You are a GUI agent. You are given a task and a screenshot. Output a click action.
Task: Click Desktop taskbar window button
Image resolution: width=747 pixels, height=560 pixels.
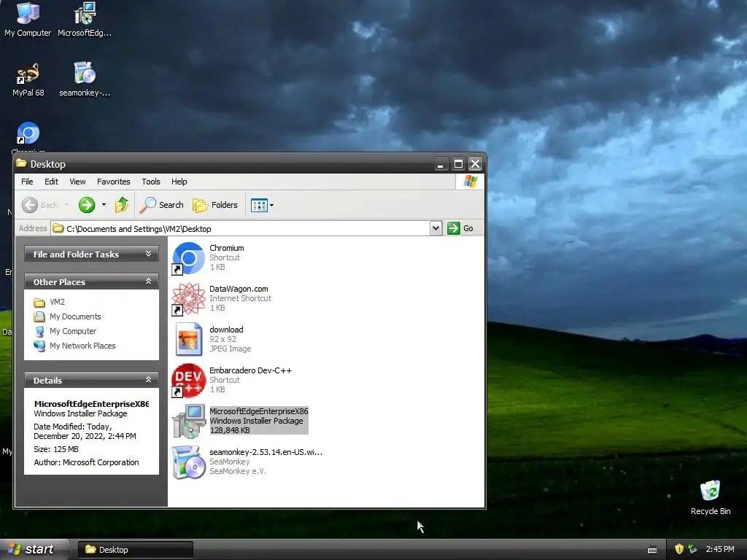tap(136, 550)
